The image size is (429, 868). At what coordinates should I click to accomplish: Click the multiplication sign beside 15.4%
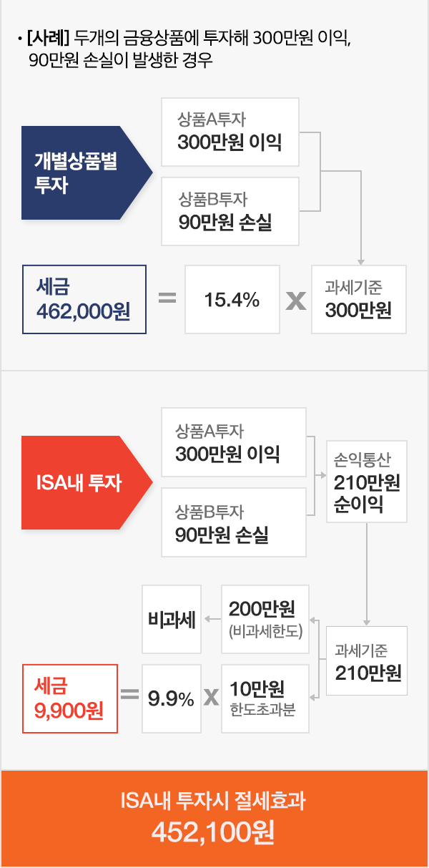[x=295, y=301]
